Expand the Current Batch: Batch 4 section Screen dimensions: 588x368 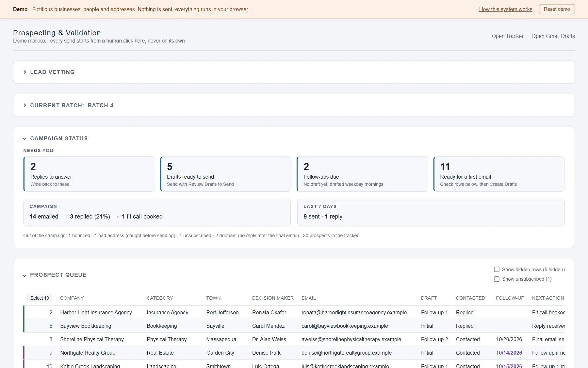(x=68, y=105)
